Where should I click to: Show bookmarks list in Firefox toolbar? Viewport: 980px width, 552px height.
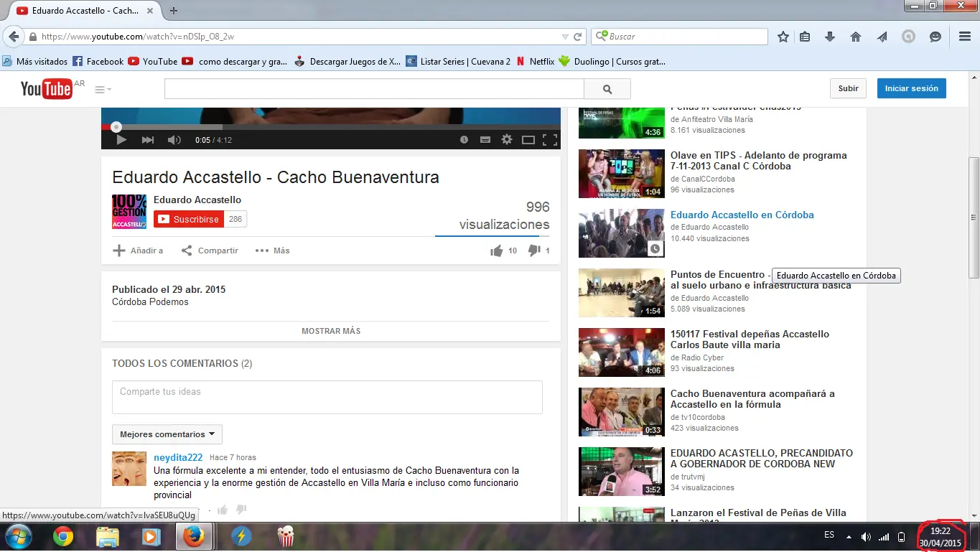click(x=806, y=37)
